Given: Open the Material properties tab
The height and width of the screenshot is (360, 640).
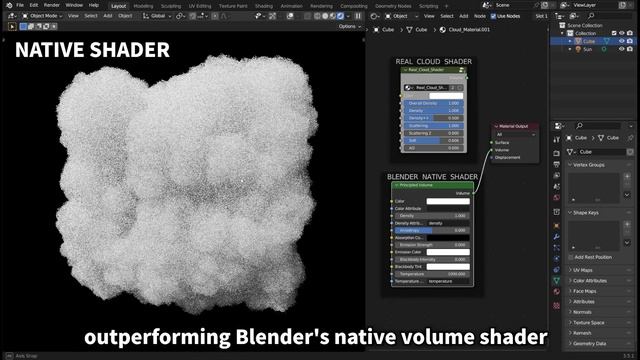Looking at the screenshot, I should tap(556, 291).
